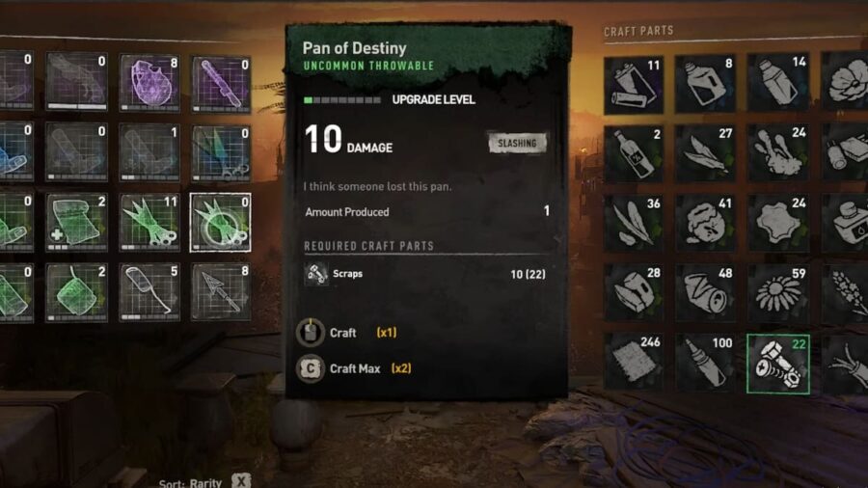Select the green bandage roll blueprint tile
Screen dimensions: 868x488
(x=76, y=223)
